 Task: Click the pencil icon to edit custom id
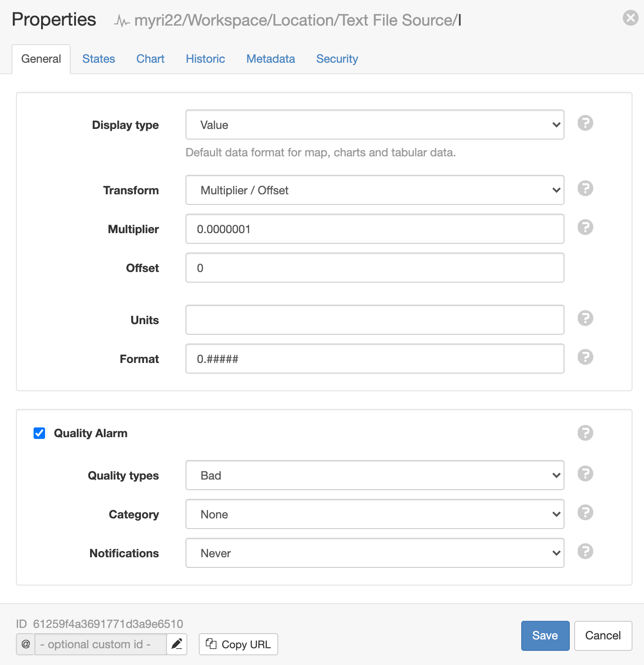point(176,644)
